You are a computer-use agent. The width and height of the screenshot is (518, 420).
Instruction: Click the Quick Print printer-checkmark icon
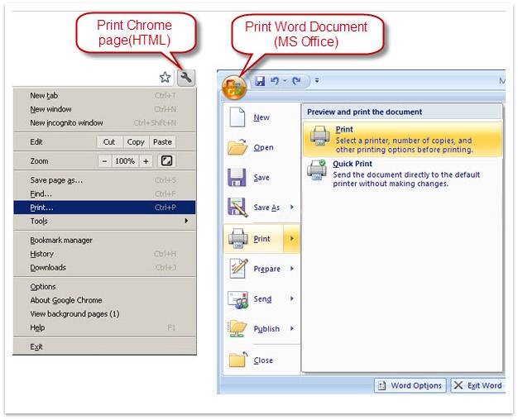click(x=317, y=169)
